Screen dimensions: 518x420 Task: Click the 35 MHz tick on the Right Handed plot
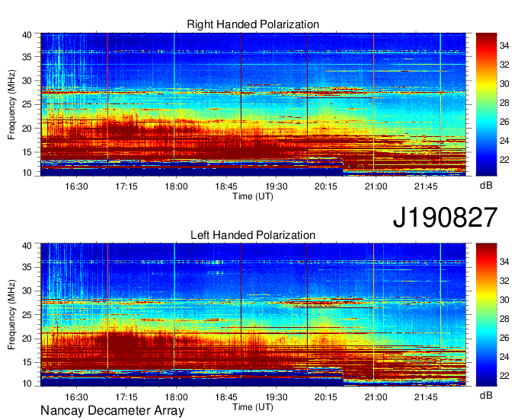27,57
